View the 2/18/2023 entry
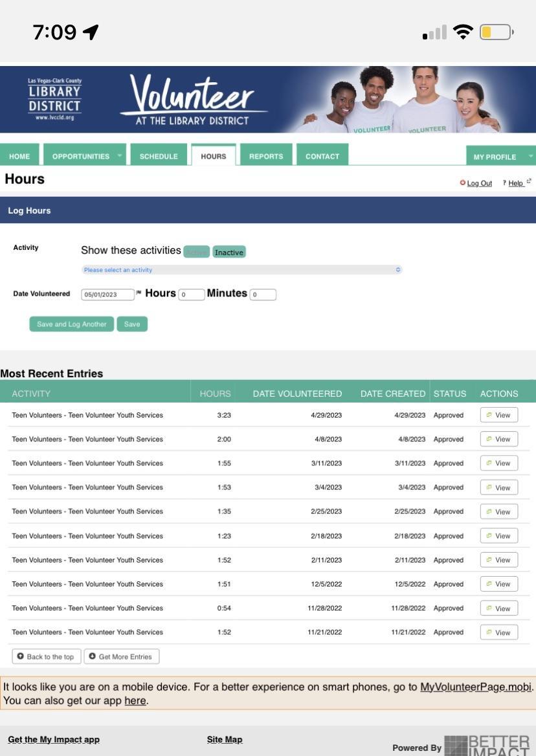 [499, 536]
